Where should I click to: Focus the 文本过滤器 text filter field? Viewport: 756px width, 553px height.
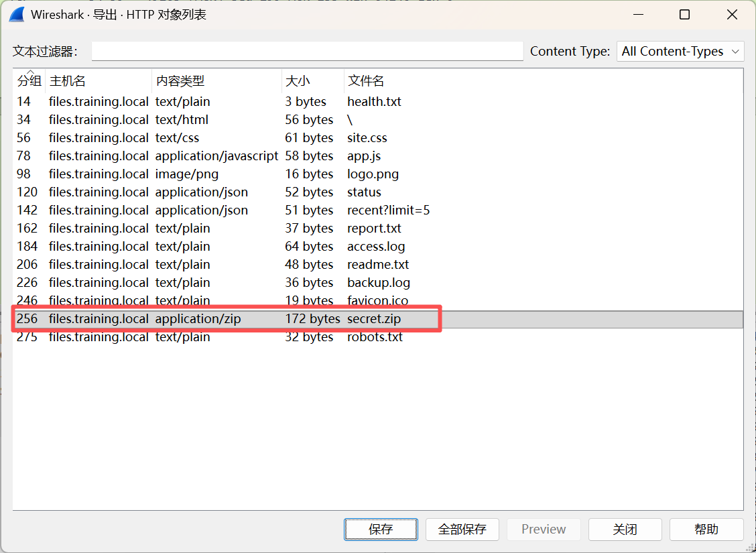coord(307,51)
